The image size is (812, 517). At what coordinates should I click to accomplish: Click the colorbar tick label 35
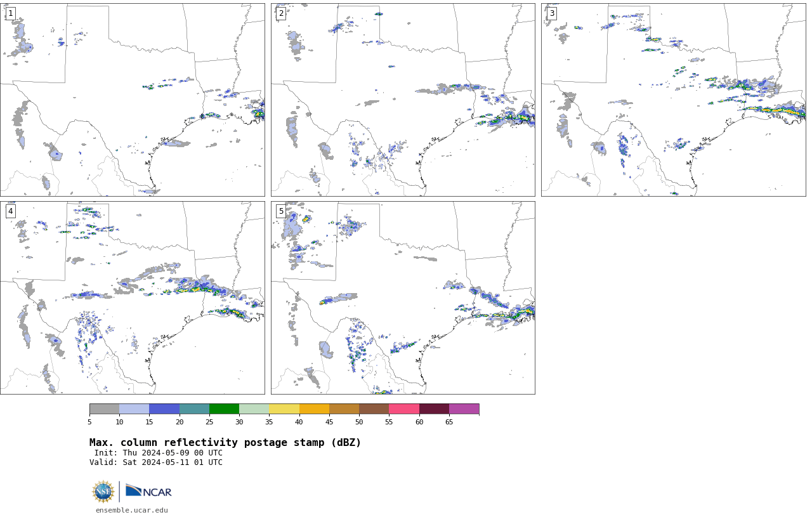[x=269, y=422]
